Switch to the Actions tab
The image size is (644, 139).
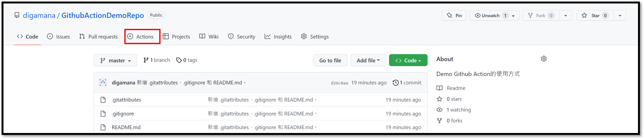[x=142, y=36]
